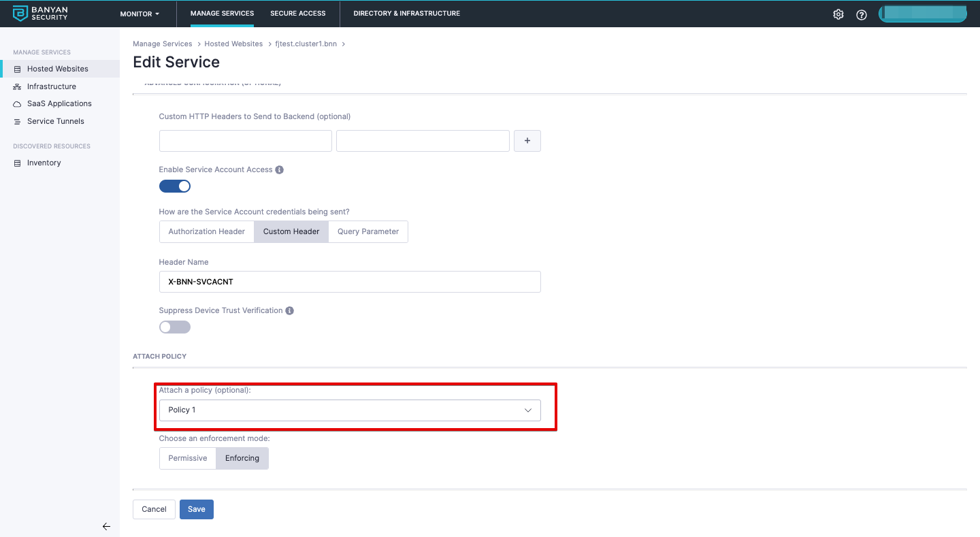Image resolution: width=980 pixels, height=537 pixels.
Task: Enable Suppress Device Trust Verification toggle
Action: point(175,327)
